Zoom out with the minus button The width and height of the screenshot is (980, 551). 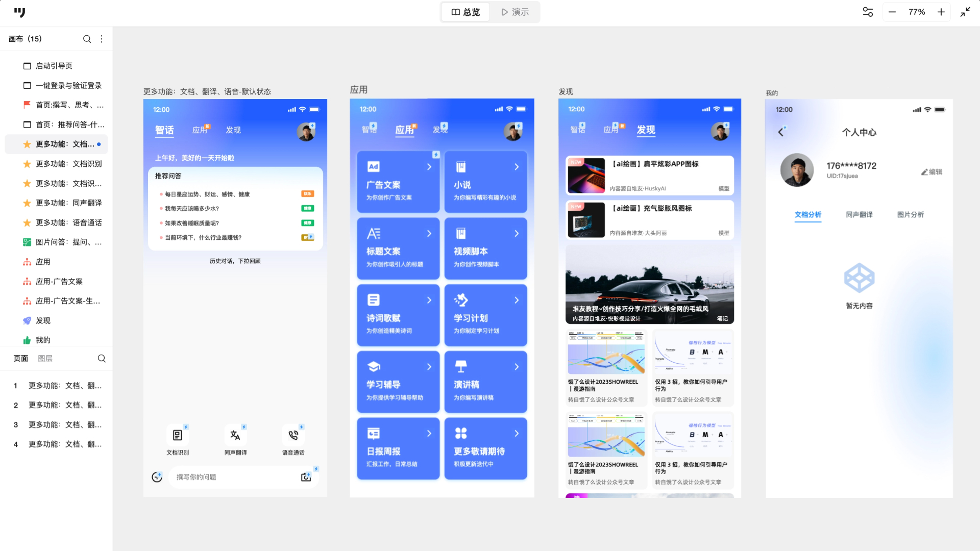(x=892, y=12)
